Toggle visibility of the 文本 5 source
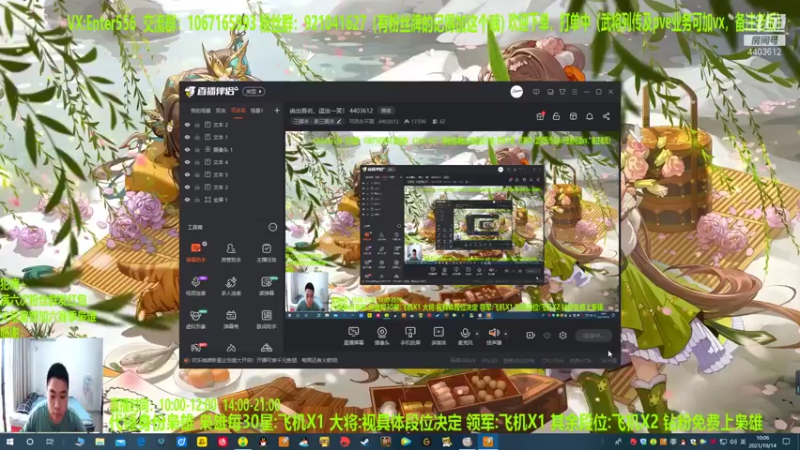 [x=187, y=174]
